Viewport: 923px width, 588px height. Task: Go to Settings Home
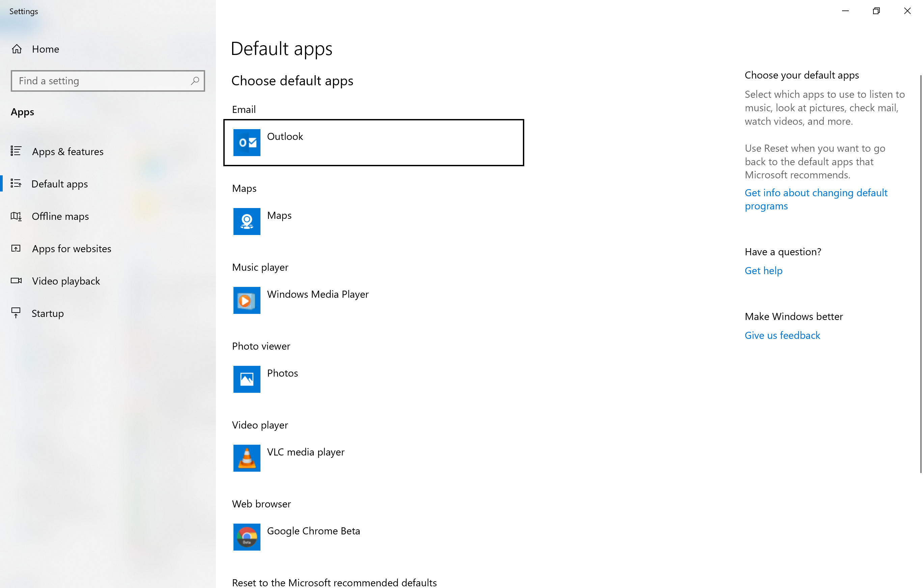tap(107, 49)
